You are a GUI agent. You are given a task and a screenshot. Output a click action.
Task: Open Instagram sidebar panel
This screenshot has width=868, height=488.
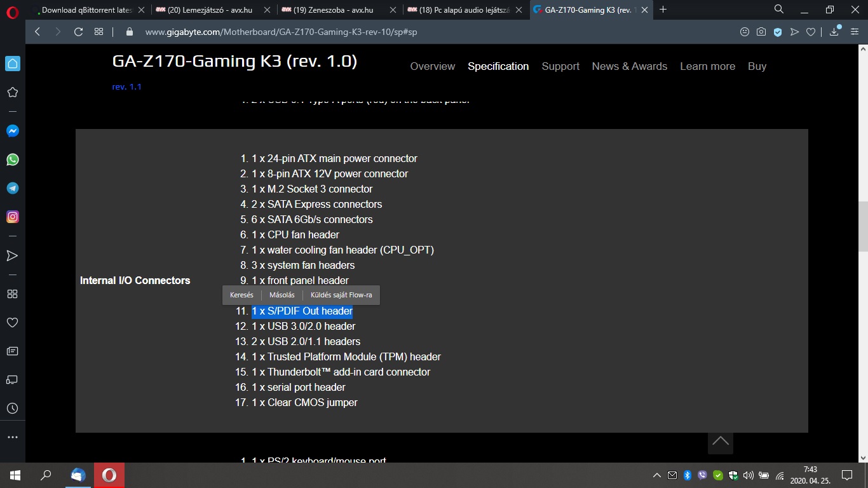pos(12,217)
